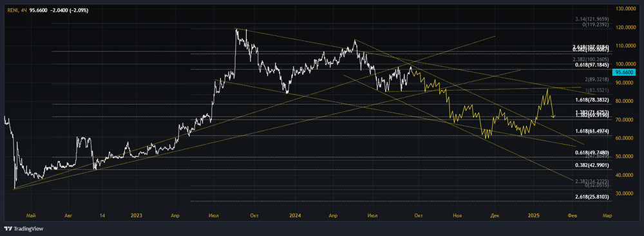Click the Май label on time axis
Image resolution: width=644 pixels, height=236 pixels.
(x=30, y=215)
